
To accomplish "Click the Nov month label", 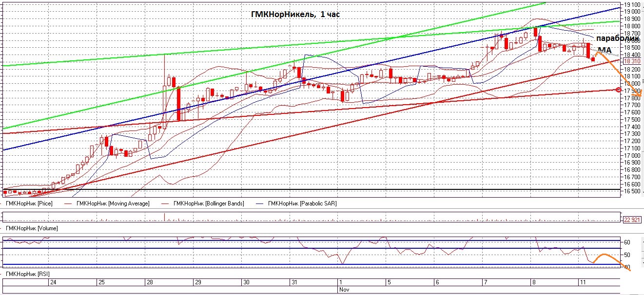I will [344, 289].
